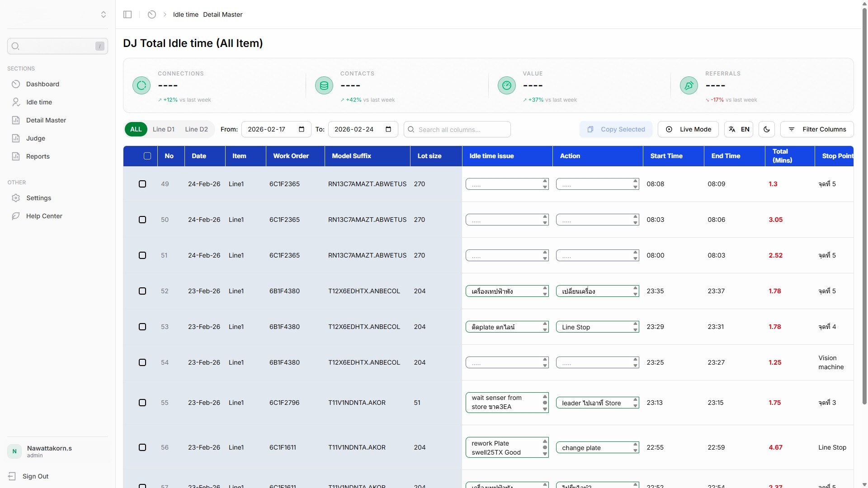Switch to Line D1 tab

coord(163,129)
